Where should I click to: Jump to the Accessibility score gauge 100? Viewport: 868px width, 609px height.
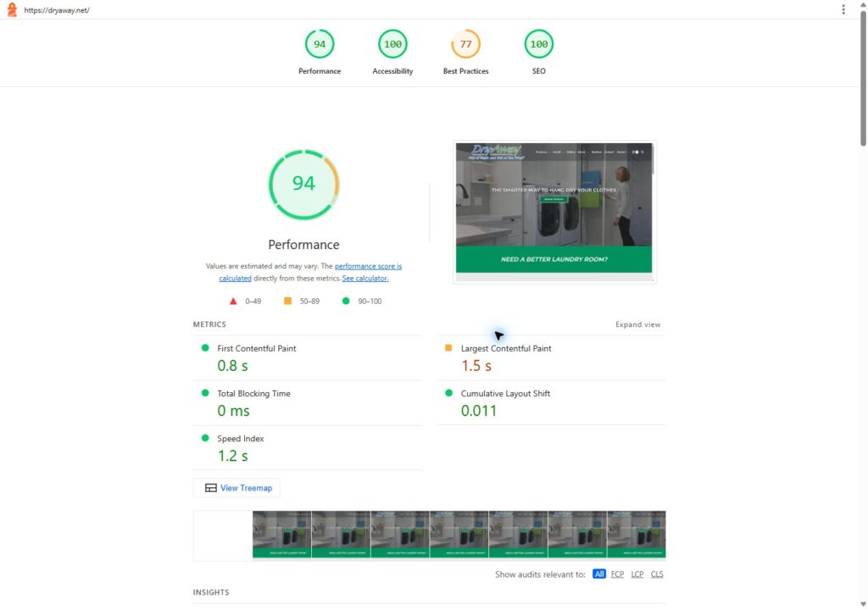tap(392, 44)
